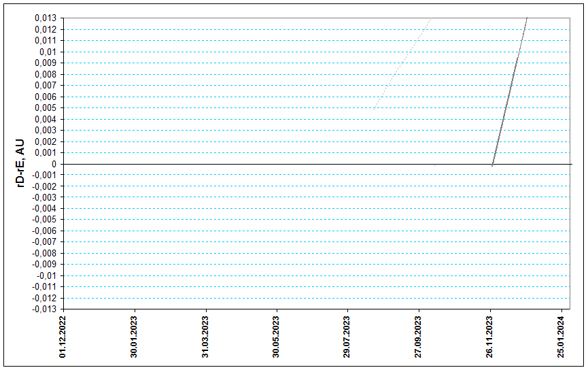The width and height of the screenshot is (588, 370).
Task: Select the 0,011 y-axis label
Action: (46, 41)
